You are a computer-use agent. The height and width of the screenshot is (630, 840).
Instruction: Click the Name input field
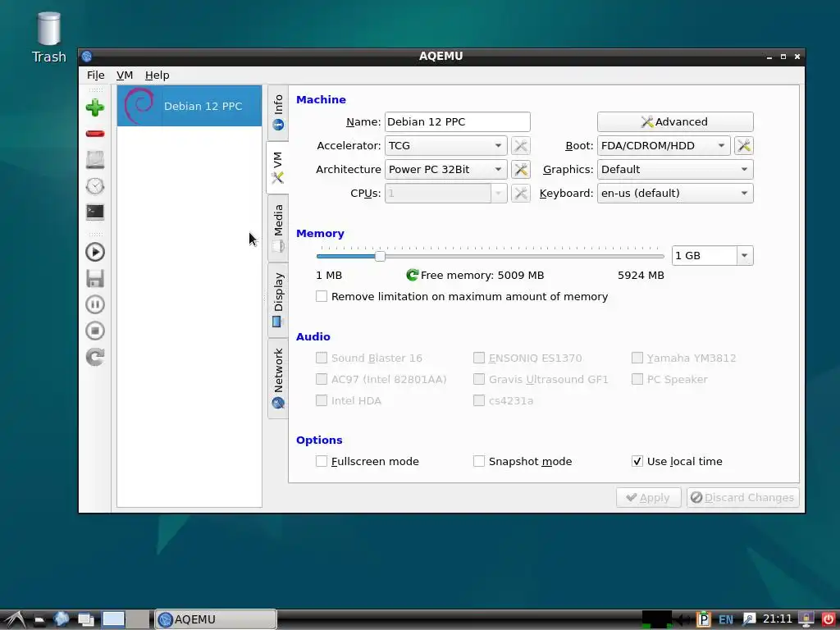tap(458, 121)
